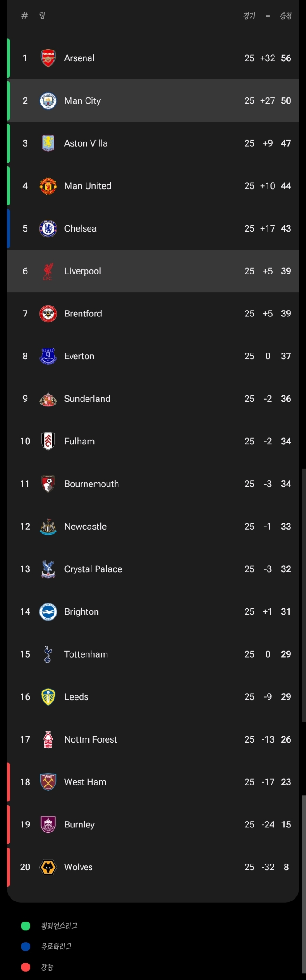Click the Newcastle club crest
Image resolution: width=306 pixels, height=980 pixels.
pyautogui.click(x=48, y=527)
